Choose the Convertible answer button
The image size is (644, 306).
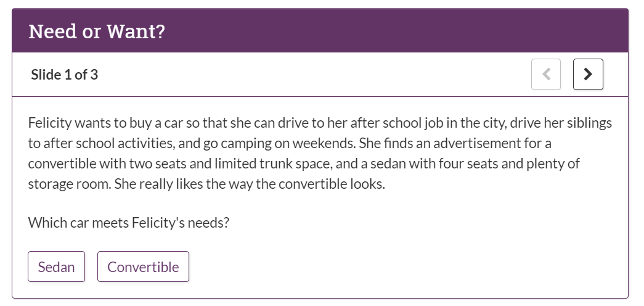[x=144, y=267]
